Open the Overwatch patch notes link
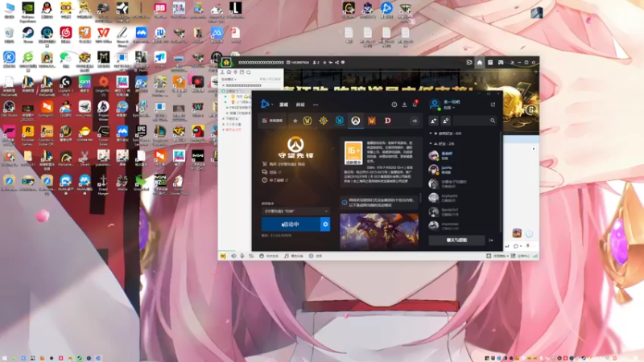644x362 pixels. pyautogui.click(x=275, y=180)
